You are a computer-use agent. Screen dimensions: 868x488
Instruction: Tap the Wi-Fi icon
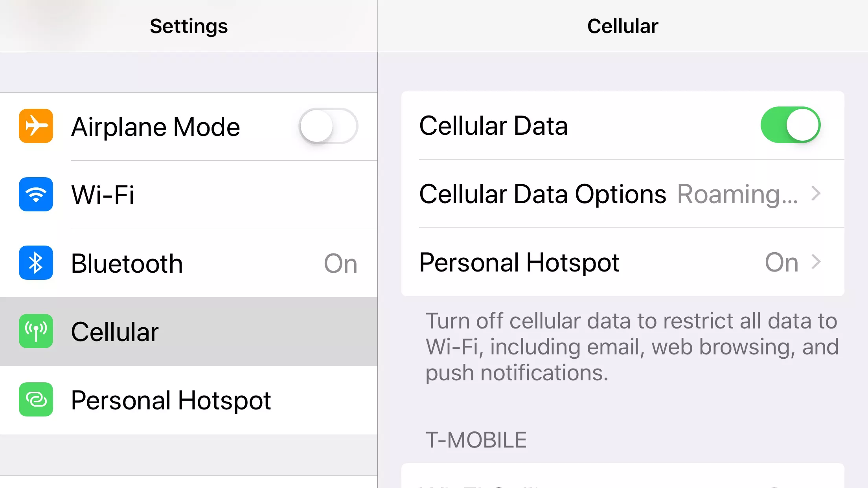coord(36,194)
